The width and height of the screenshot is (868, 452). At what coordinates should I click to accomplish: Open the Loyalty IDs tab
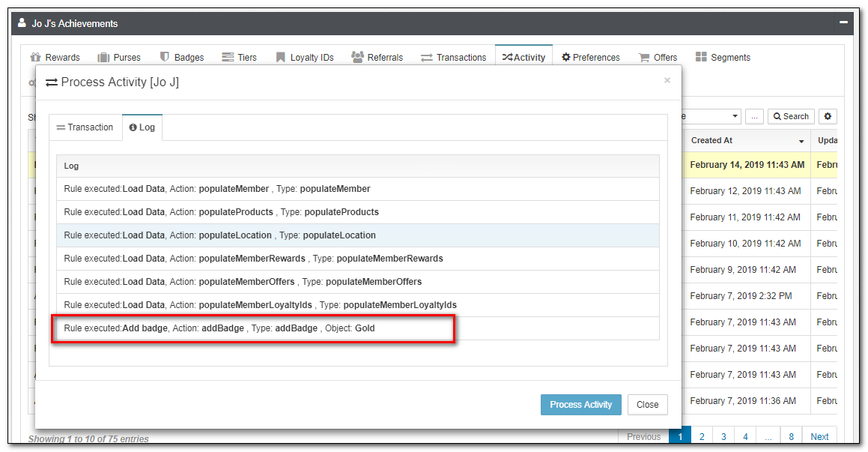click(305, 58)
